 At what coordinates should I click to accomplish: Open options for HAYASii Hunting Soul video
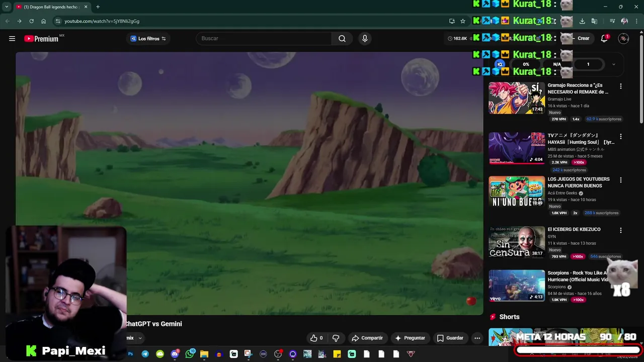coord(620,137)
